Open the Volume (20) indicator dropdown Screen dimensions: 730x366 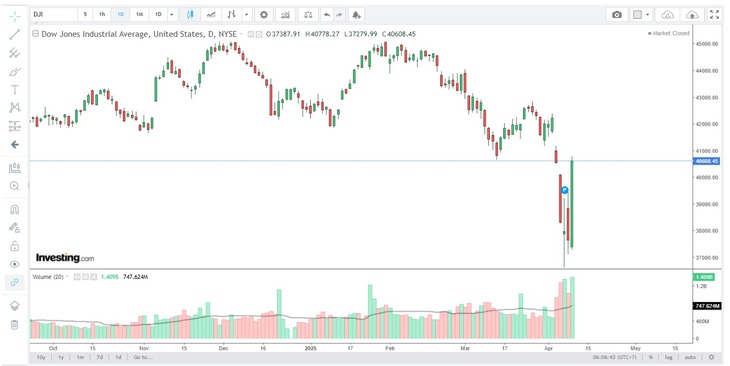67,277
